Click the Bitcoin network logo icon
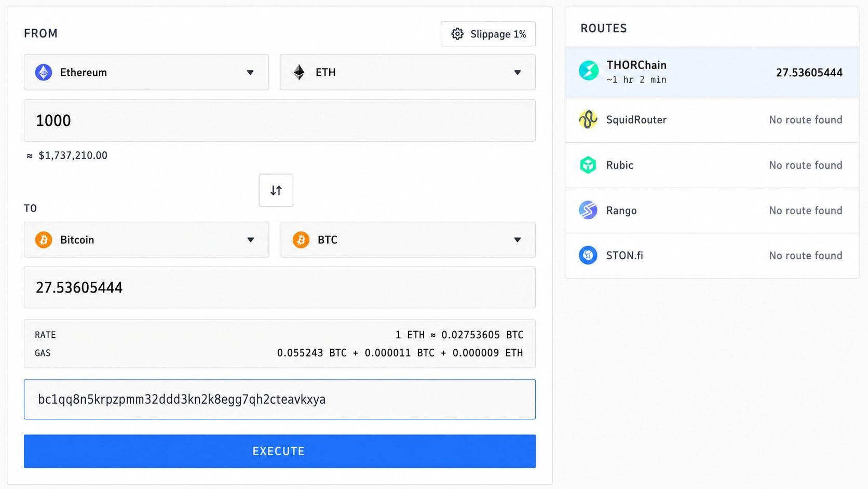 pyautogui.click(x=44, y=240)
